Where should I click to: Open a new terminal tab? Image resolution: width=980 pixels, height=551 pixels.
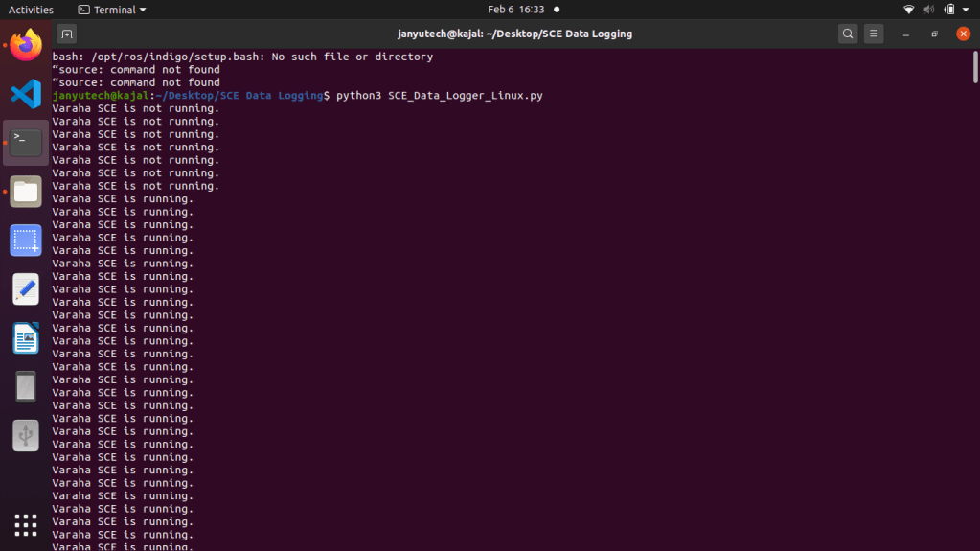pyautogui.click(x=66, y=34)
